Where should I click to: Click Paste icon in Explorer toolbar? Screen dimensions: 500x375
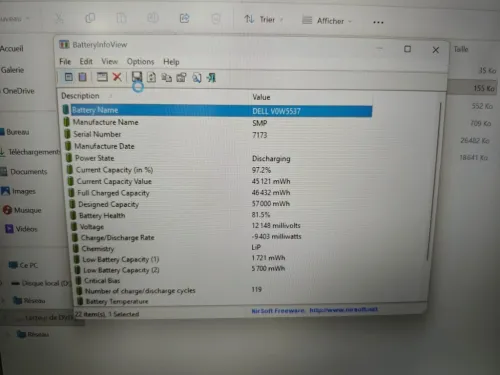[121, 18]
